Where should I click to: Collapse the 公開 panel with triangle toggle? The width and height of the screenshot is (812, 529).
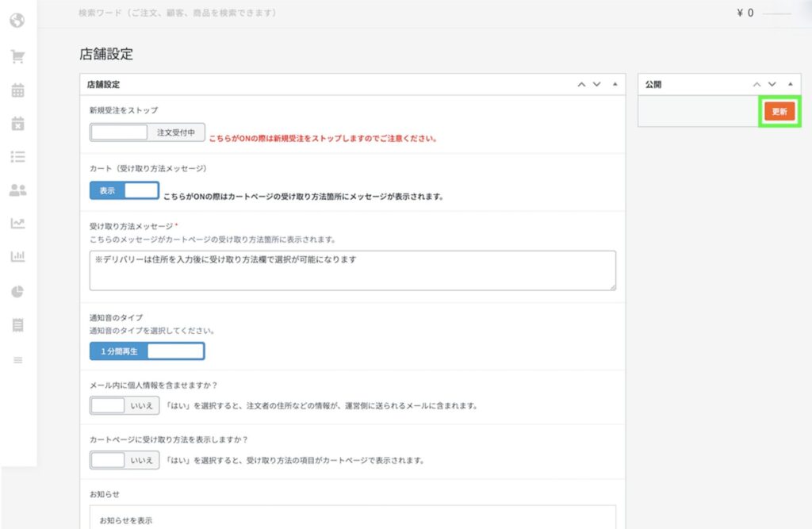coord(789,84)
